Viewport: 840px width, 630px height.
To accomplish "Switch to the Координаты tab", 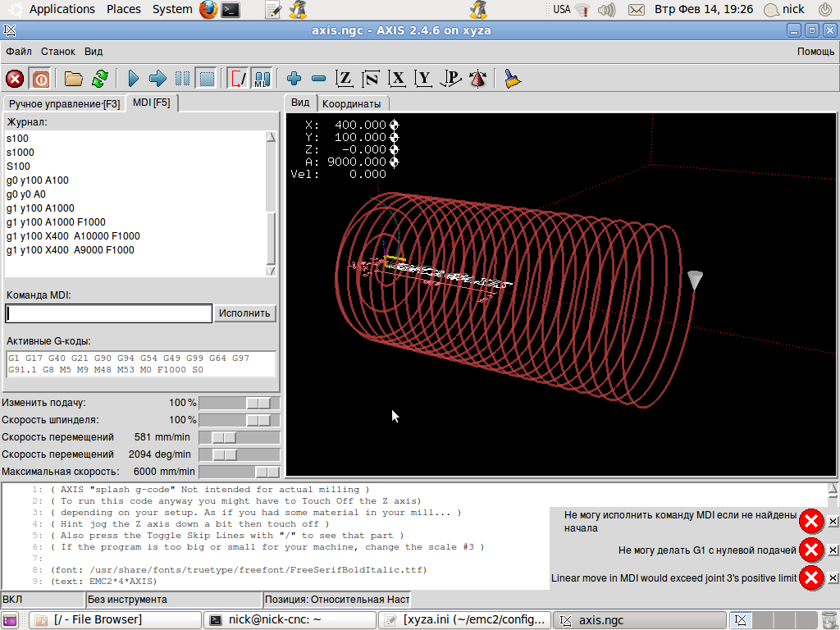I will pyautogui.click(x=351, y=104).
